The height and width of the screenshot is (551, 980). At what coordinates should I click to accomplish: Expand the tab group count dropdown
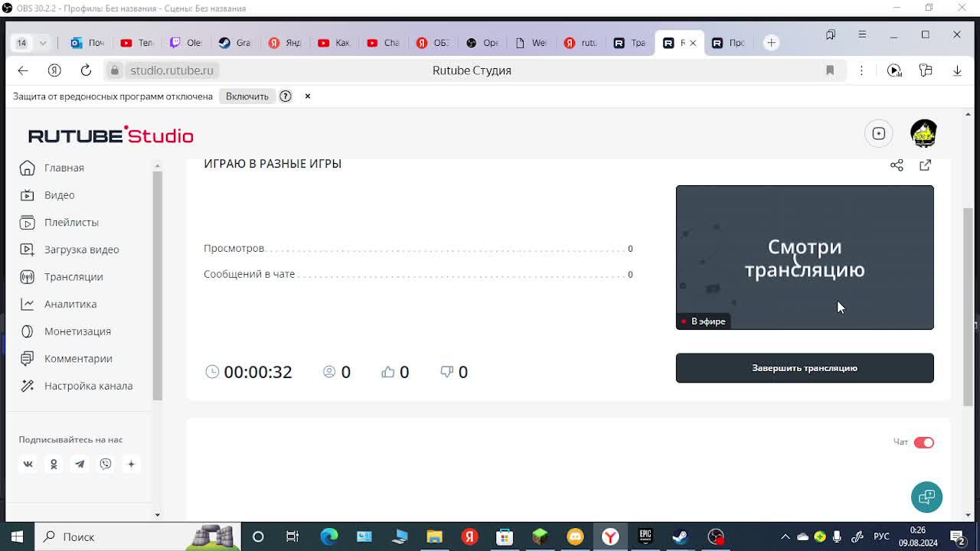(43, 43)
